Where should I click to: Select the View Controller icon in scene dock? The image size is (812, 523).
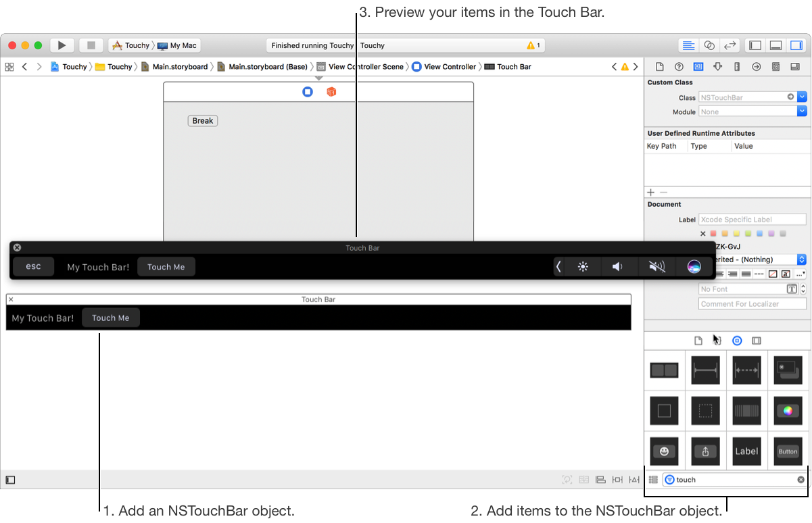click(308, 92)
